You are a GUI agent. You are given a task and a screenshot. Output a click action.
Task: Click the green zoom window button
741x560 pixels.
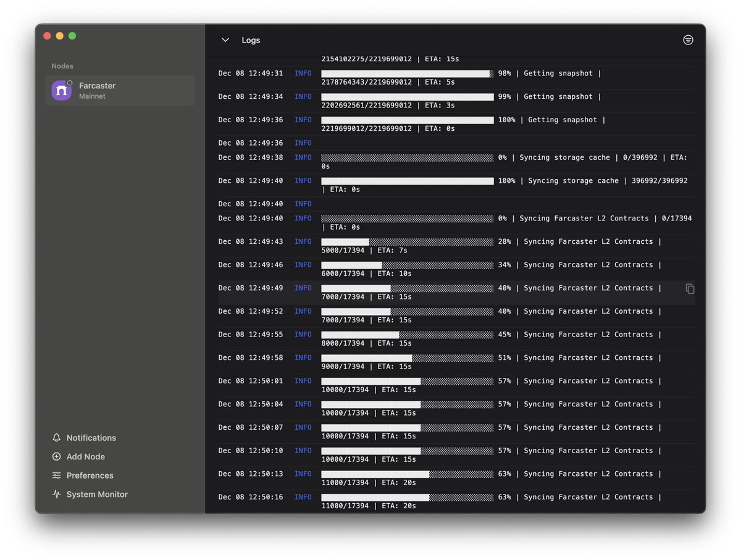click(72, 36)
